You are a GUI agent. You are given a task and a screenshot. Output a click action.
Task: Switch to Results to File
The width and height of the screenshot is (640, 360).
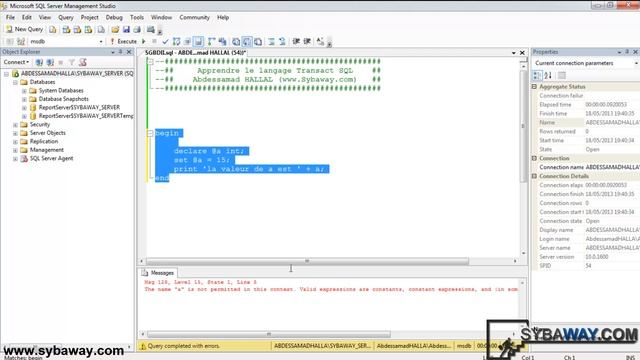(258, 41)
